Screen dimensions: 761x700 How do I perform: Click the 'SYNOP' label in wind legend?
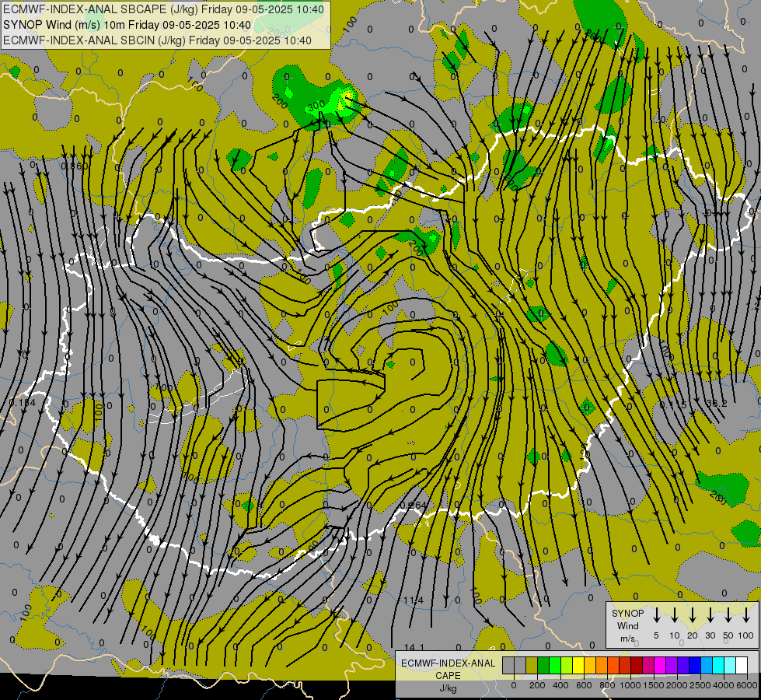coord(627,613)
